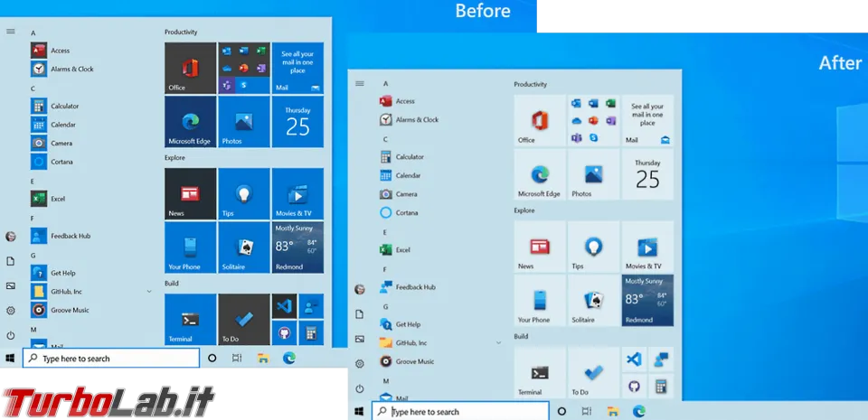Viewport: 868px width, 420px height.
Task: Open Documents in Before start sidebar
Action: pyautogui.click(x=11, y=261)
